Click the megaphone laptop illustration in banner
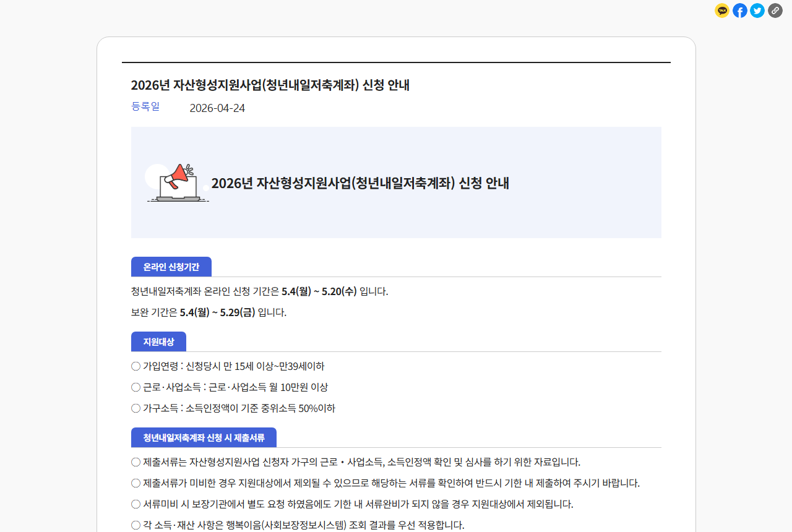Viewport: 792px width, 532px height. (178, 182)
